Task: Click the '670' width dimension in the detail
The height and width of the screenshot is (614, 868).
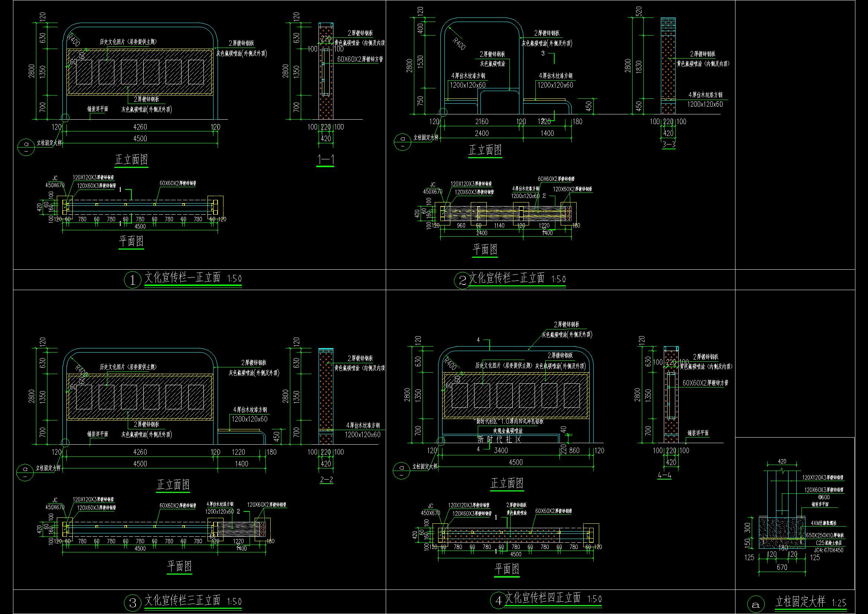Action: pyautogui.click(x=782, y=568)
